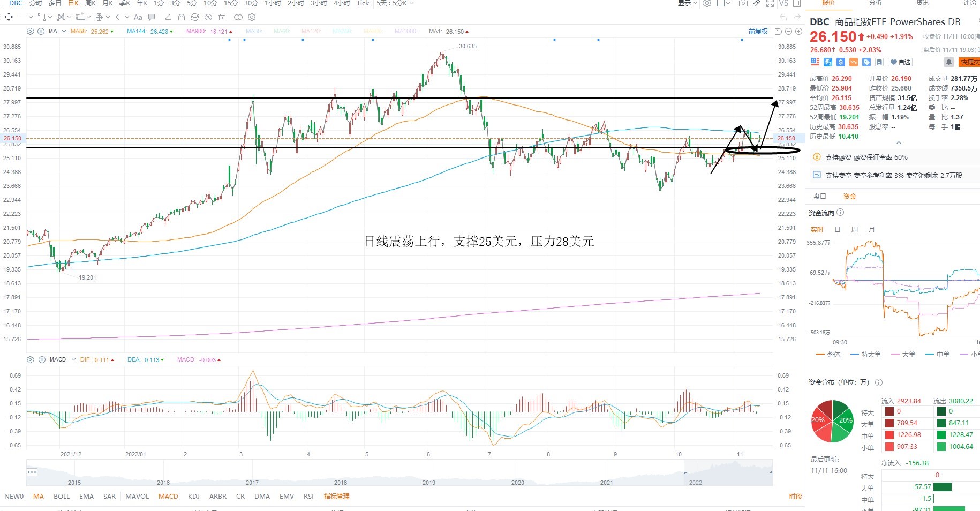Delete drawings with the trash icon

(222, 17)
